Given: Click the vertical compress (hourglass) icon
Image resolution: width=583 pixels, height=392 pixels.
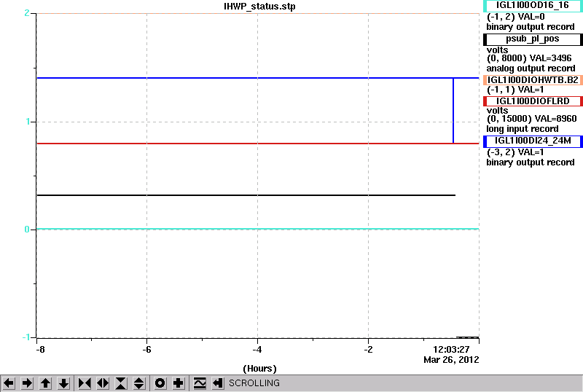Looking at the screenshot, I should tap(121, 383).
